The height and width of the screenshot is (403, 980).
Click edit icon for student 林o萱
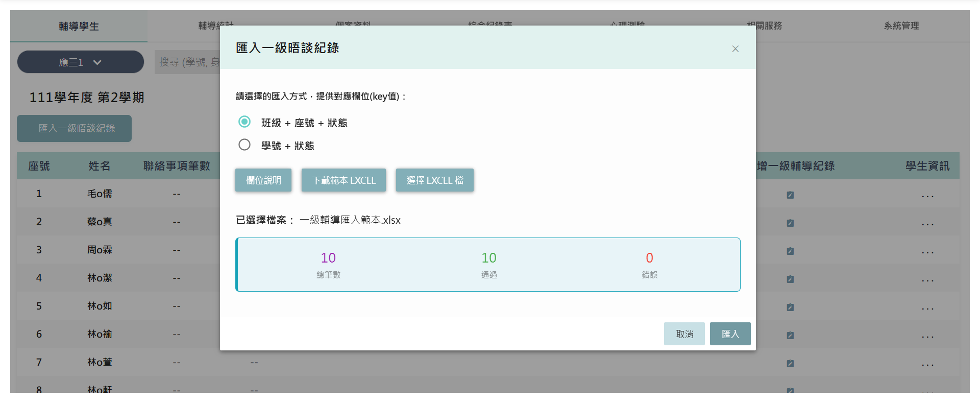point(790,363)
